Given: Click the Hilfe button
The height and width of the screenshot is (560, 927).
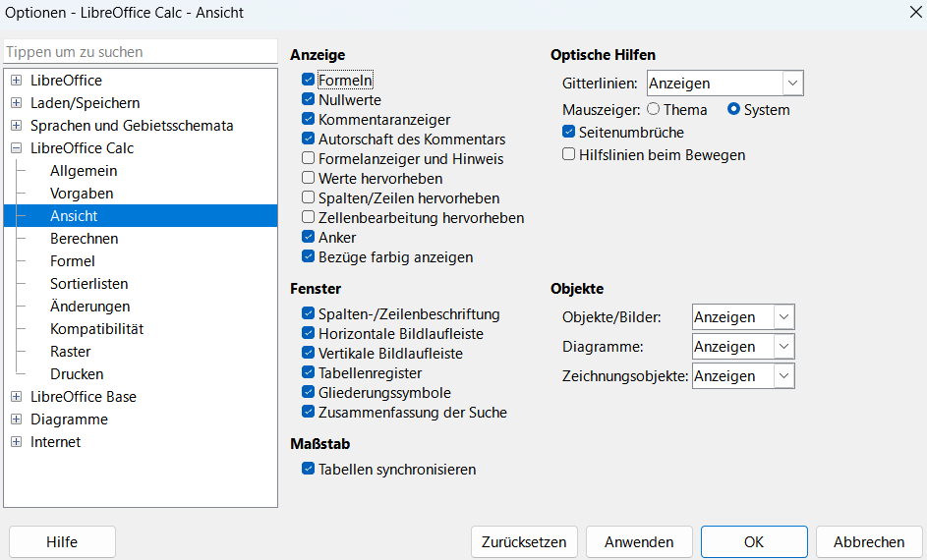Looking at the screenshot, I should [x=62, y=541].
